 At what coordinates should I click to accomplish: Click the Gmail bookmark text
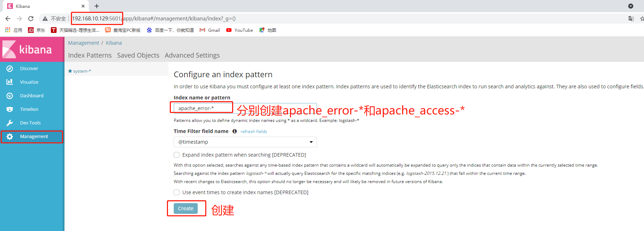214,30
